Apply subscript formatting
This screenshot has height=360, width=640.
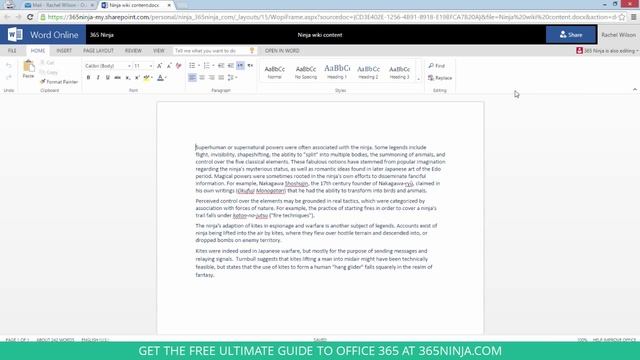[x=128, y=78]
